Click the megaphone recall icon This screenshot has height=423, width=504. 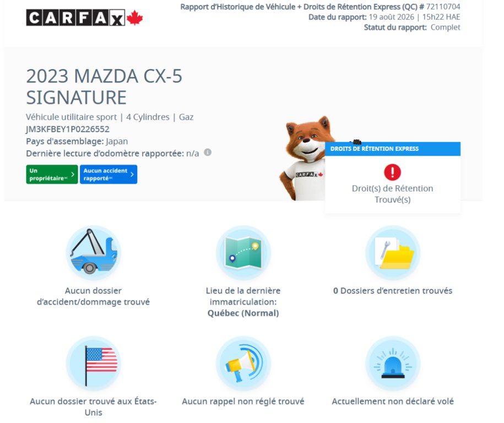click(243, 364)
